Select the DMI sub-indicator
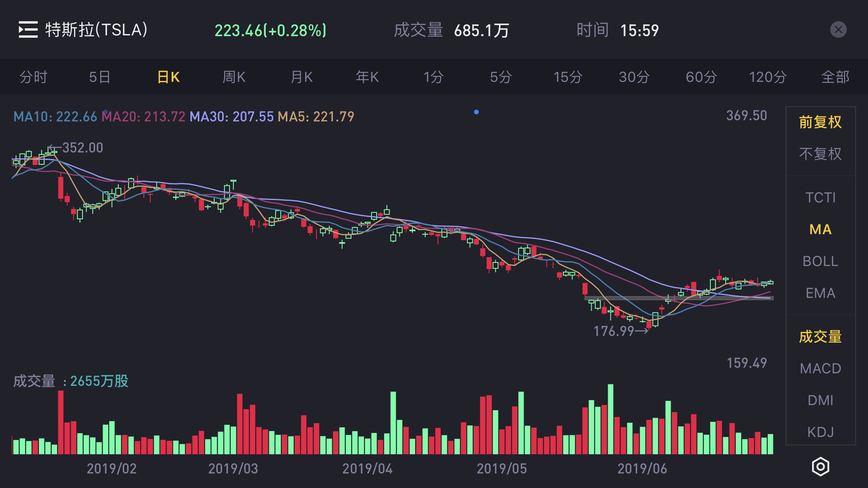 point(820,400)
